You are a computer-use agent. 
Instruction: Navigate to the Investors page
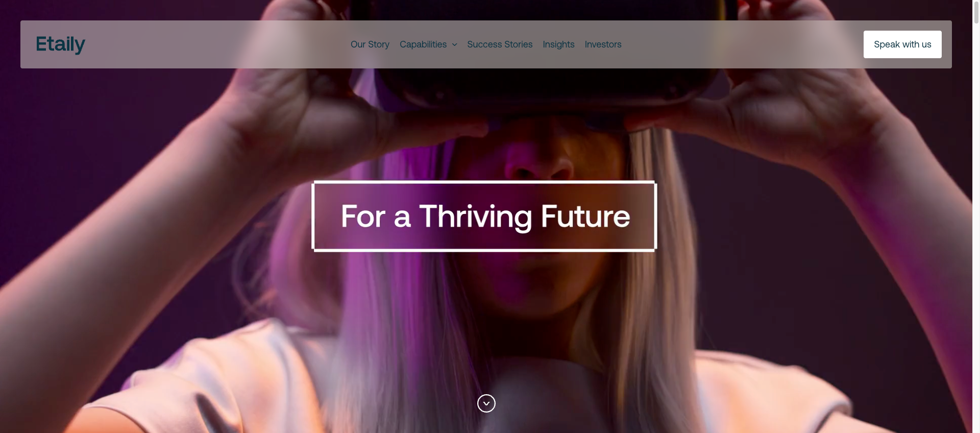point(603,44)
